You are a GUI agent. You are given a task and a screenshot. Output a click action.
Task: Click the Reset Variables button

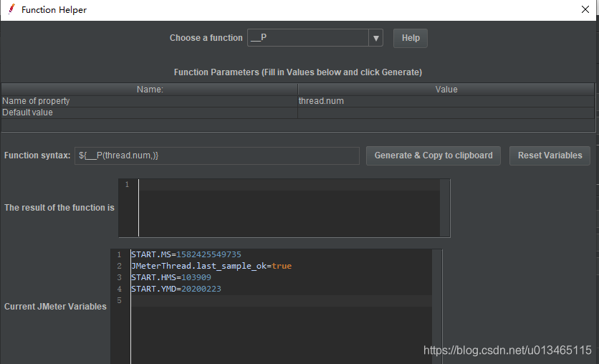coord(550,155)
